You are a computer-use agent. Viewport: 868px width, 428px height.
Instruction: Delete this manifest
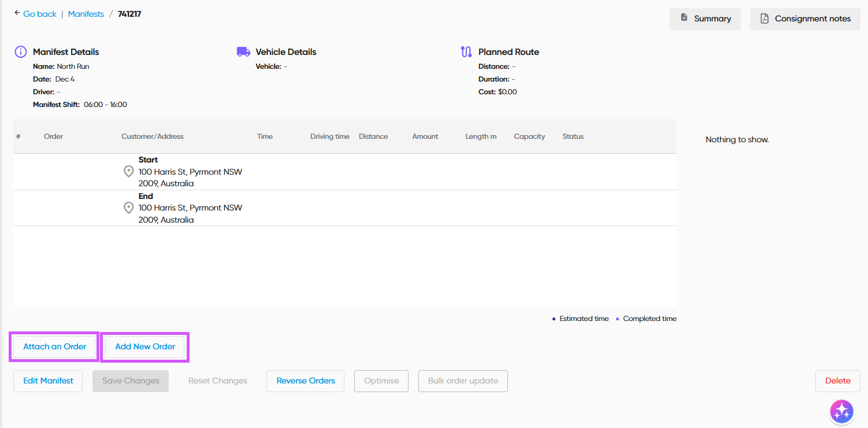pyautogui.click(x=837, y=381)
